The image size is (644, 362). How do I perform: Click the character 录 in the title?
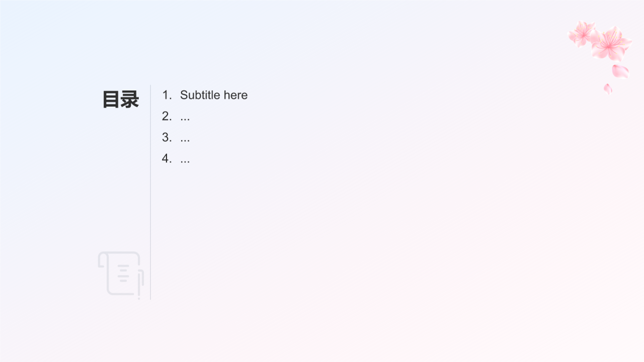(130, 100)
